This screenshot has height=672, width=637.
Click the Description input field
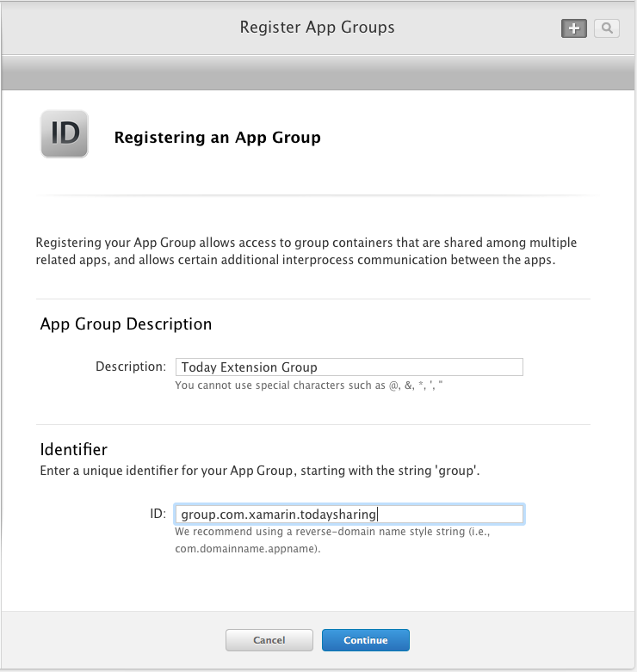click(349, 367)
